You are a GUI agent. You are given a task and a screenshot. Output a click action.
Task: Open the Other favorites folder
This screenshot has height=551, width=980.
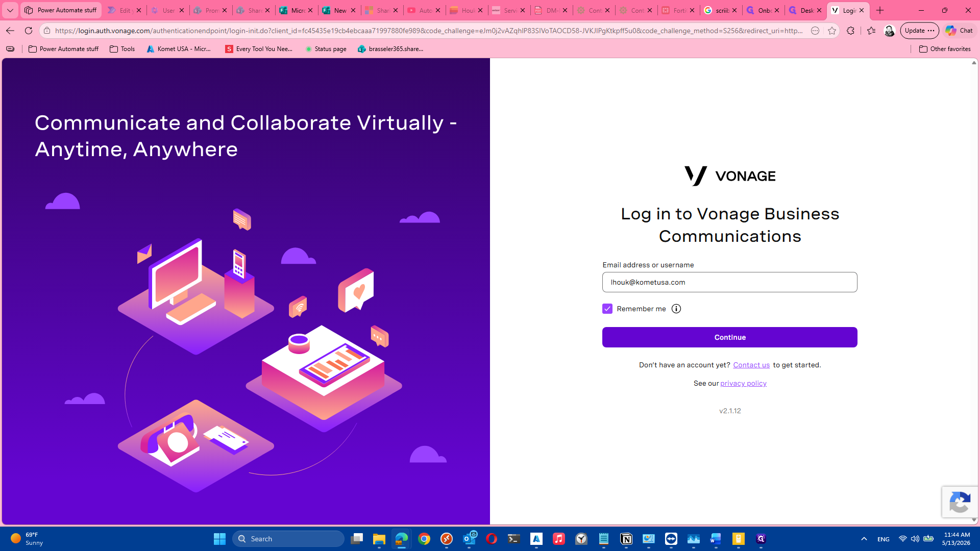[x=945, y=49]
